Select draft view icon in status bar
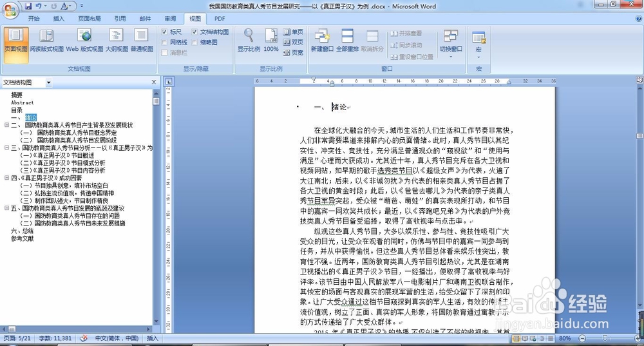Viewport: 644px width, 346px height. [x=550, y=338]
